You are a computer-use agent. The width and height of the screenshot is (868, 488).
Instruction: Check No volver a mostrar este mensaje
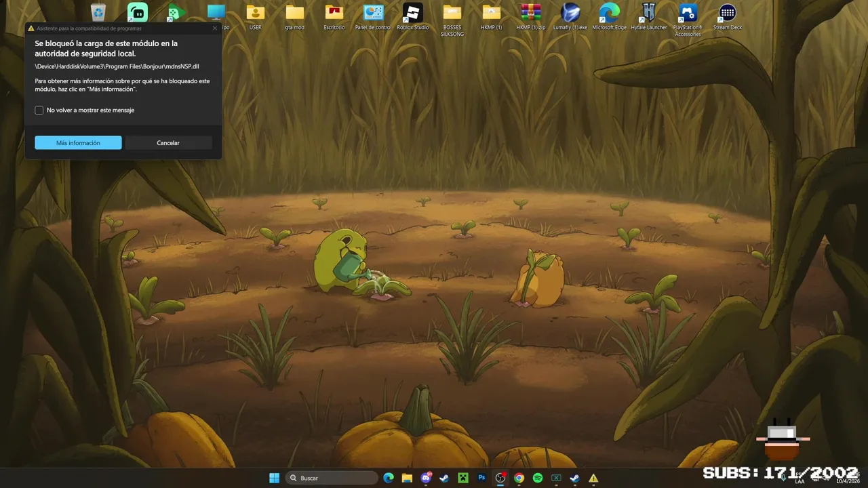point(39,110)
